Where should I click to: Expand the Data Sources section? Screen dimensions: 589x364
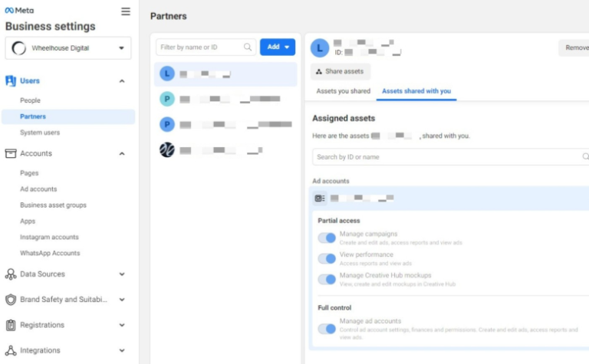(x=122, y=274)
